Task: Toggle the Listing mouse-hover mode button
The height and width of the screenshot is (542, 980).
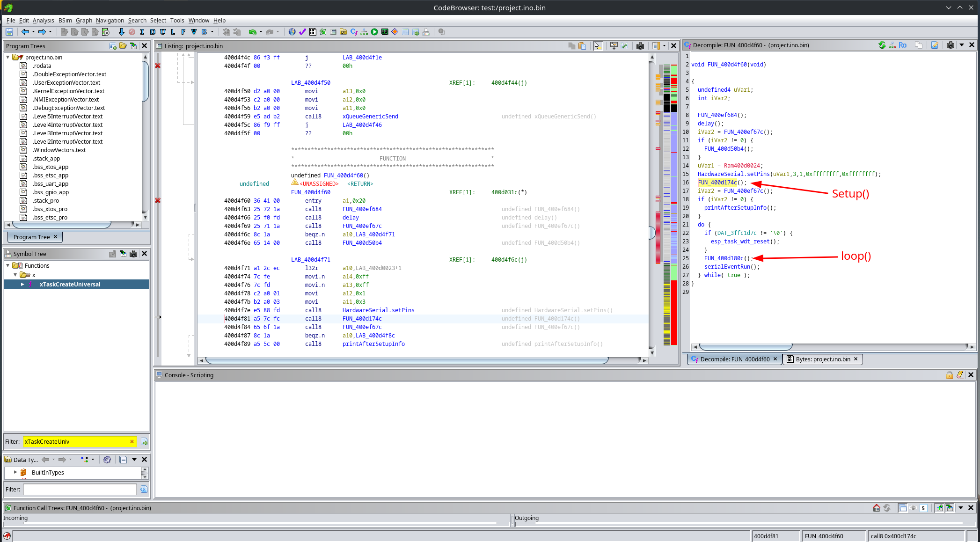Action: point(597,45)
